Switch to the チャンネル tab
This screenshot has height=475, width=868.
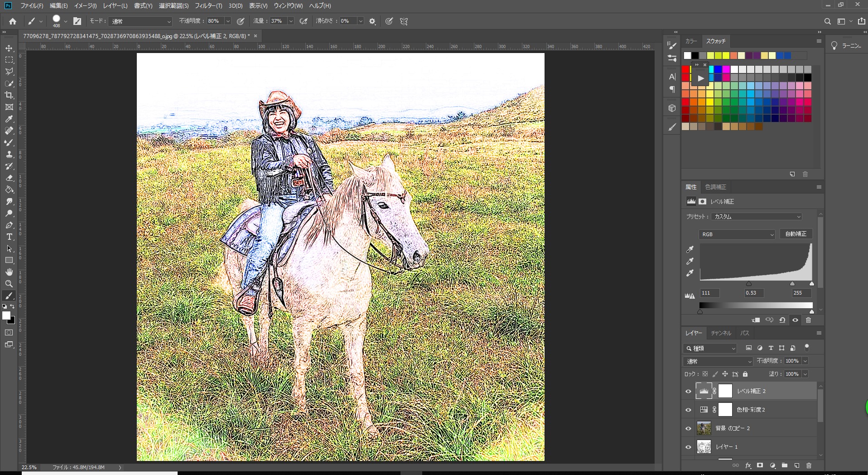(721, 333)
